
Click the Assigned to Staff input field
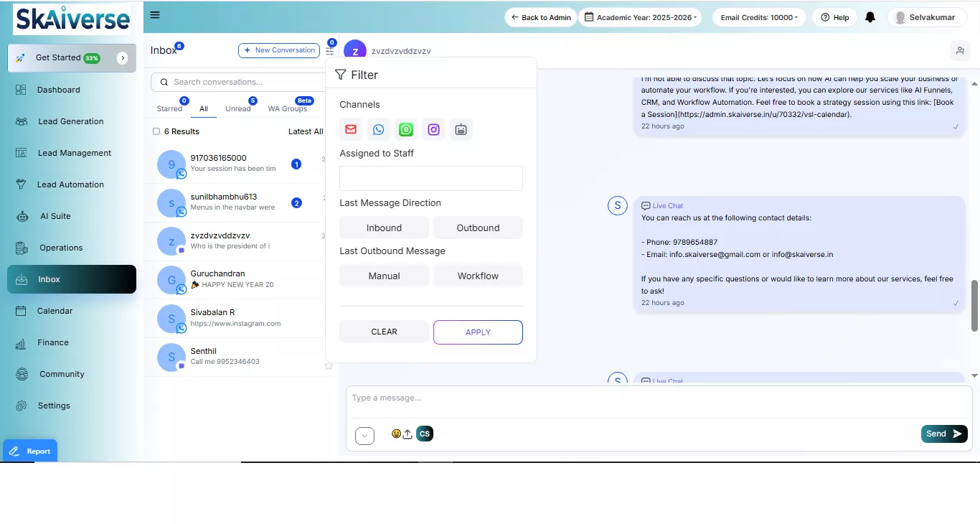[430, 178]
